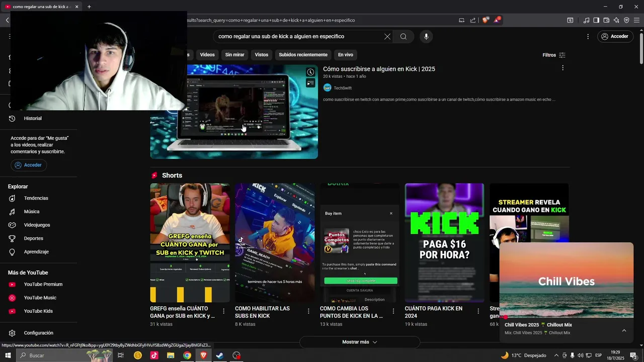Open the more options for the TechSwift video

point(562,68)
